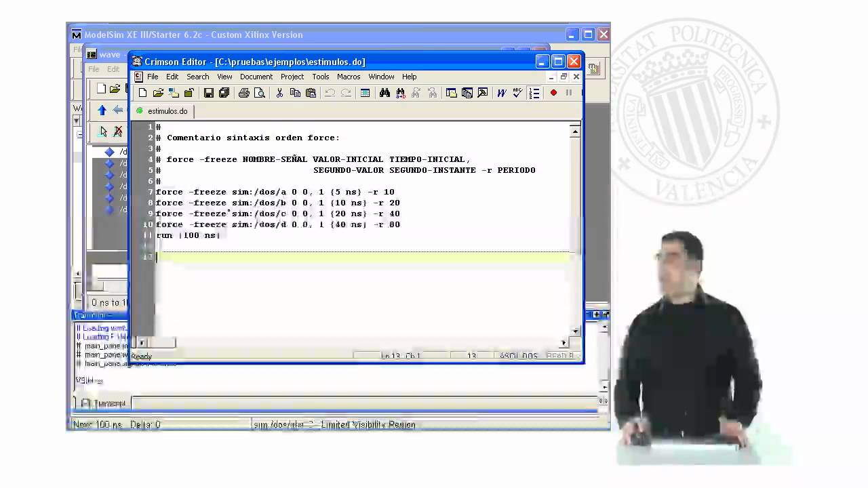Screen dimensions: 868x488
Task: Toggle the Output window toolbar icon
Action: [x=482, y=93]
